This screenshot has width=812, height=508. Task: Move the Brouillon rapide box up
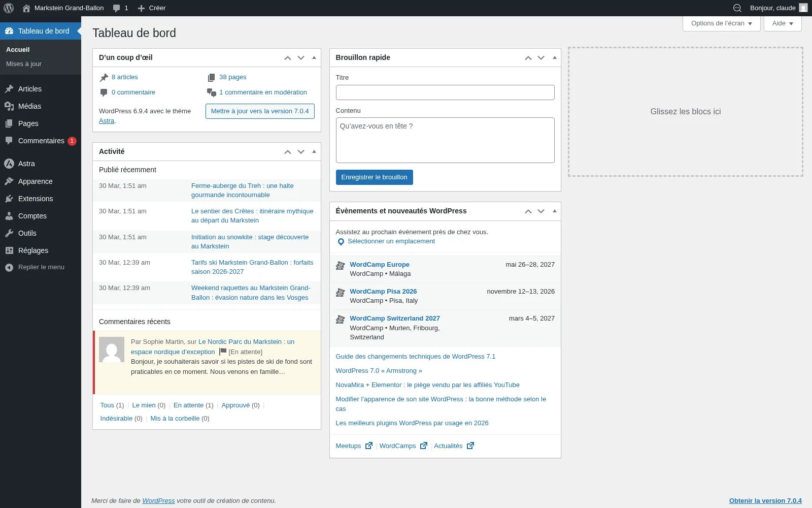click(528, 58)
